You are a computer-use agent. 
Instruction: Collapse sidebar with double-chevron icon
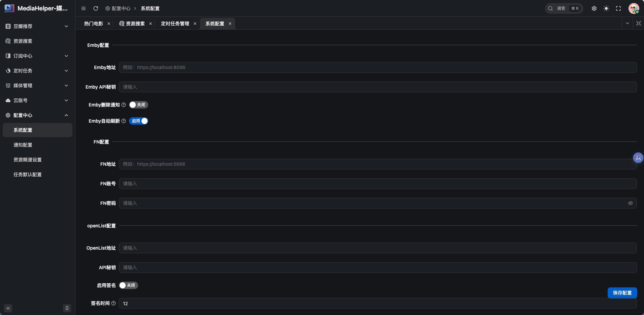8,308
